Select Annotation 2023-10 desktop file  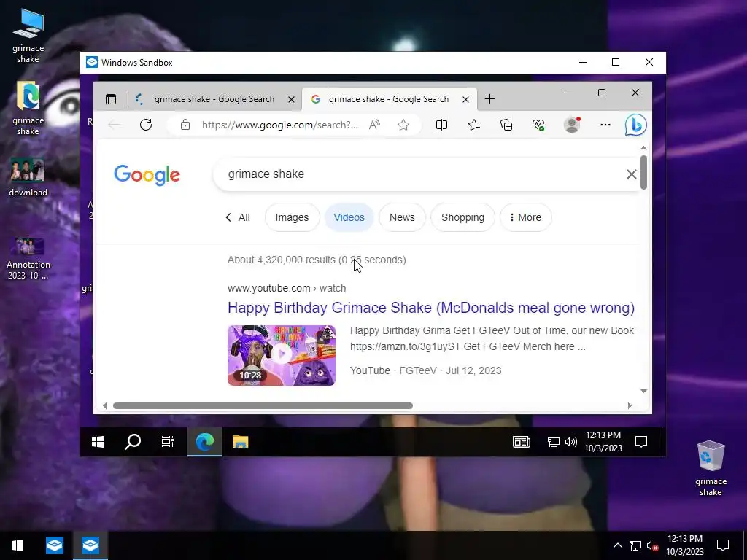[x=28, y=258]
